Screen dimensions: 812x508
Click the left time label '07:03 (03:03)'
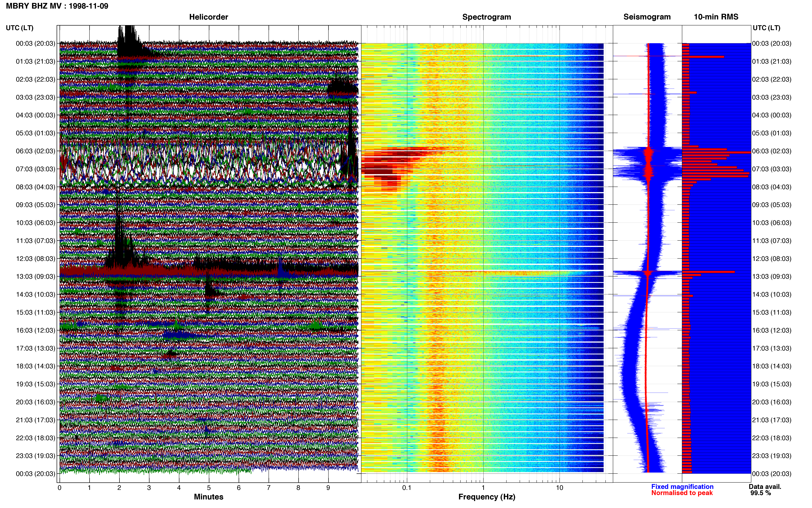[36, 169]
